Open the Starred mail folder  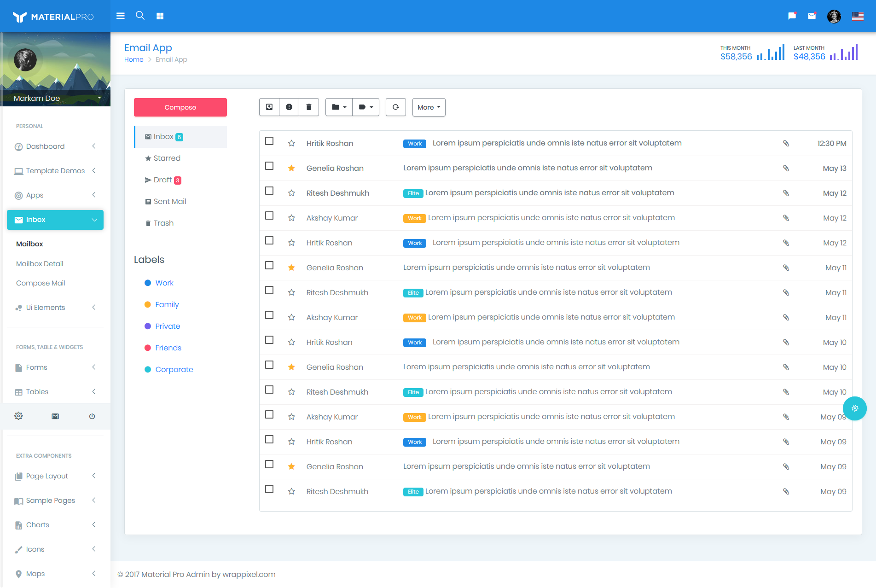pyautogui.click(x=167, y=158)
